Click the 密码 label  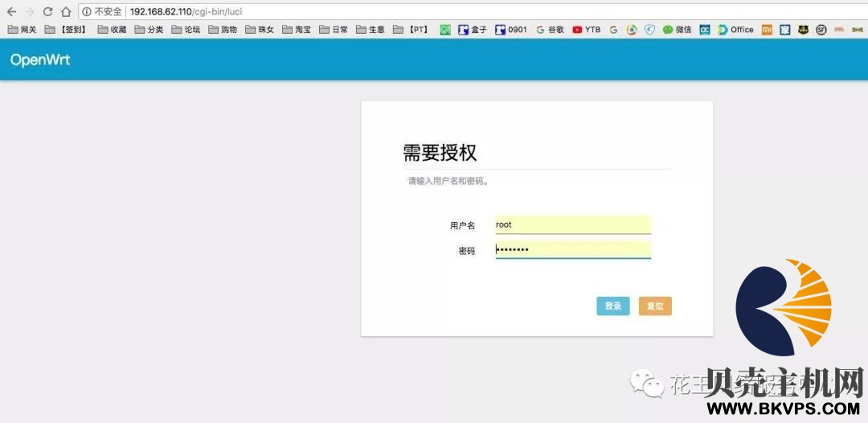pos(467,251)
